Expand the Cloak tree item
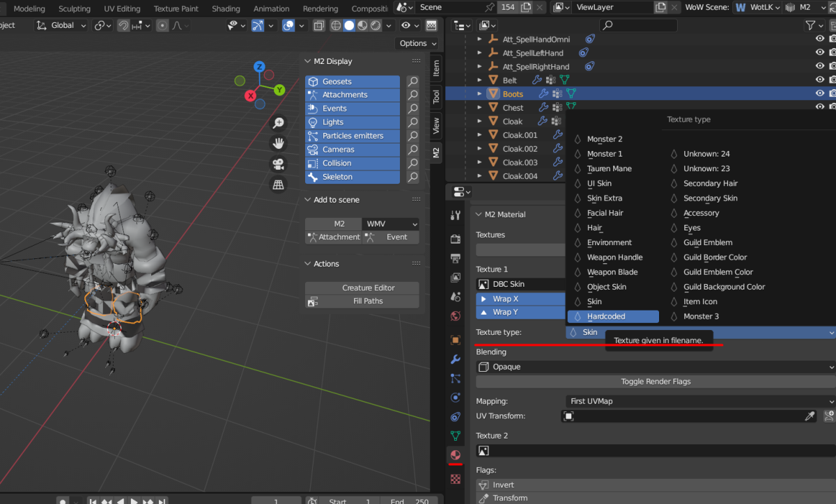Image resolution: width=836 pixels, height=504 pixels. 479,121
